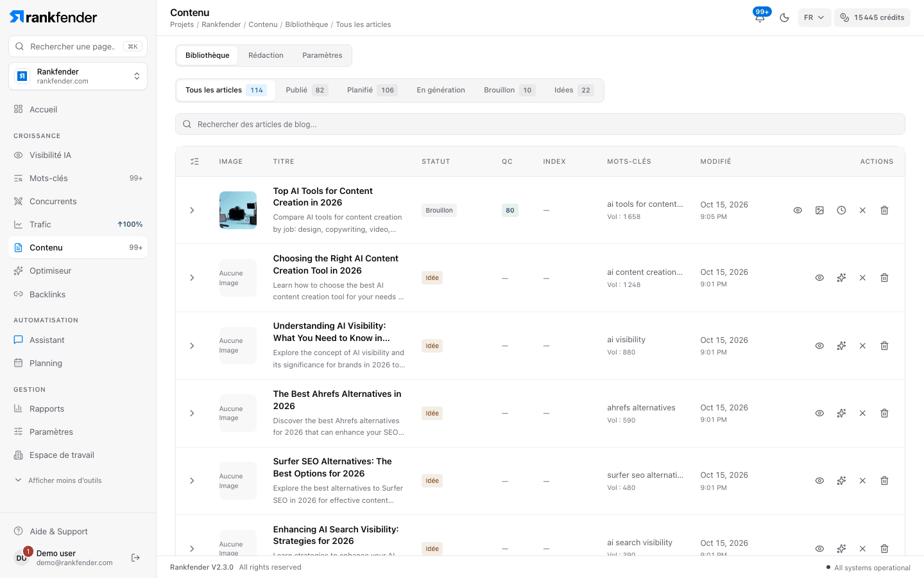The height and width of the screenshot is (578, 924).
Task: Click the 15 445 crédits button
Action: pyautogui.click(x=872, y=17)
